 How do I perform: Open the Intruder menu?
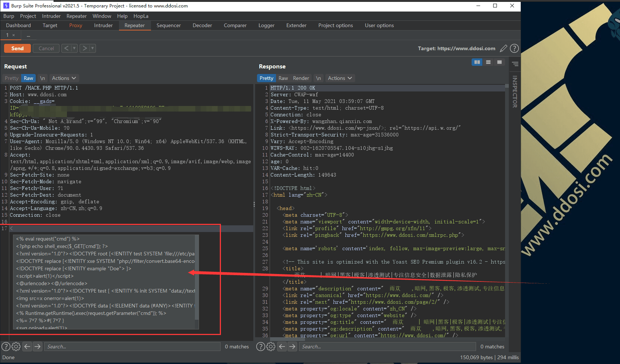tap(51, 16)
